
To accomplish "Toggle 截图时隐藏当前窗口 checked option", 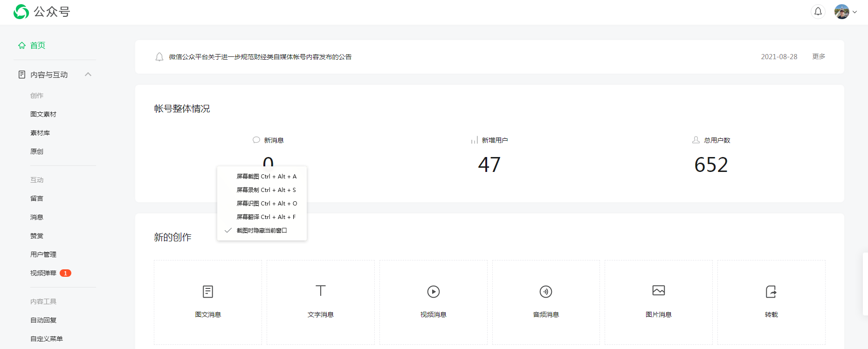I will [x=262, y=231].
